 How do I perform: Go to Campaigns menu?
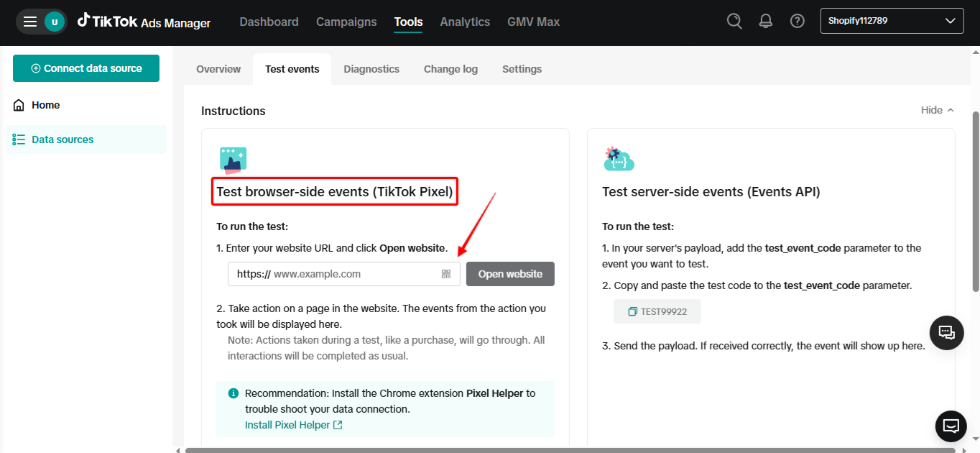346,22
